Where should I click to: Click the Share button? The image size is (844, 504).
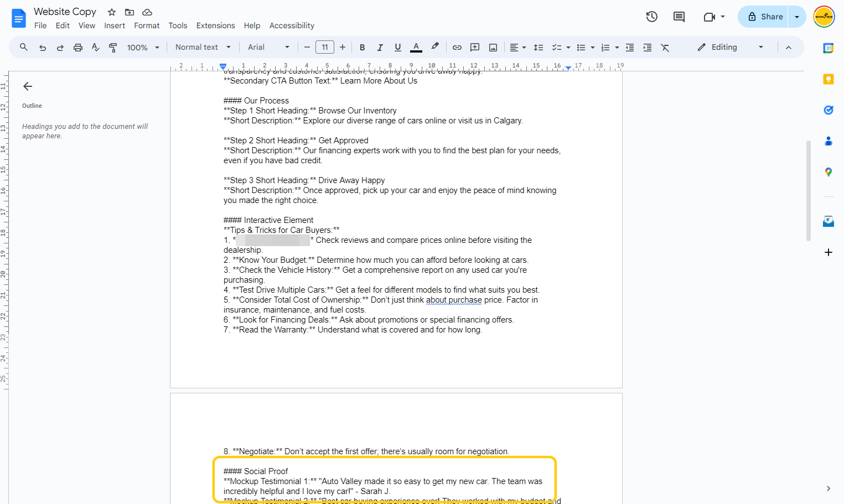(x=764, y=17)
